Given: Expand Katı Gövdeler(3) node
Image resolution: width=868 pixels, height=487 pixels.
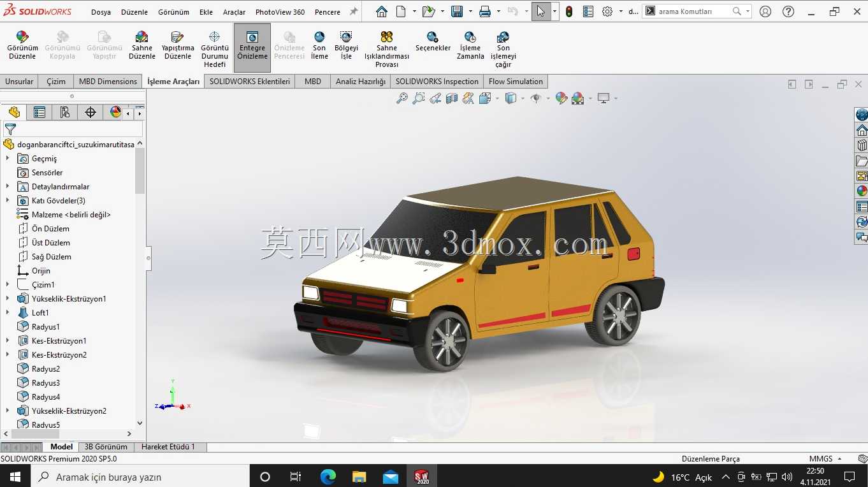Looking at the screenshot, I should [8, 201].
